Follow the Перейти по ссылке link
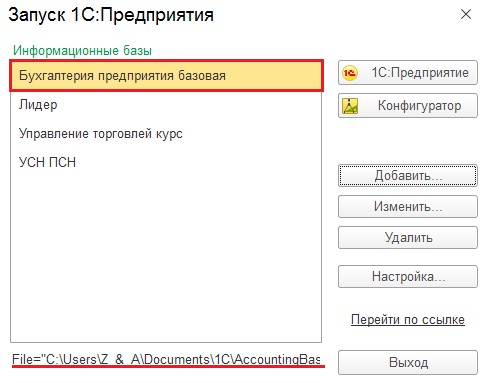 408,319
